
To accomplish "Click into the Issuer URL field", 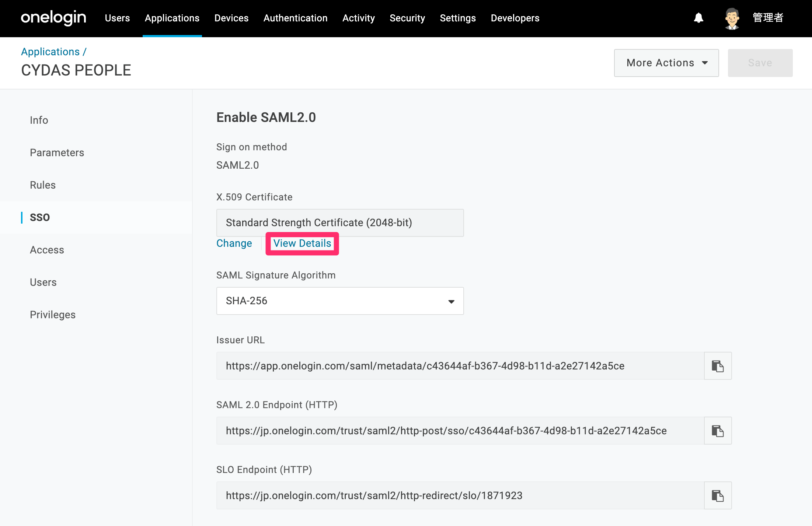I will (460, 366).
